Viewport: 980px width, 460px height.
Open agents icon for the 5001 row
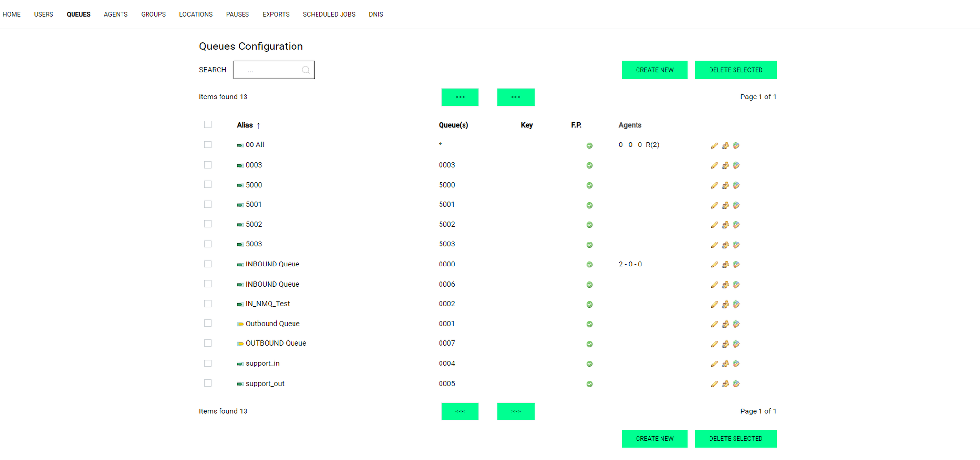pyautogui.click(x=725, y=205)
